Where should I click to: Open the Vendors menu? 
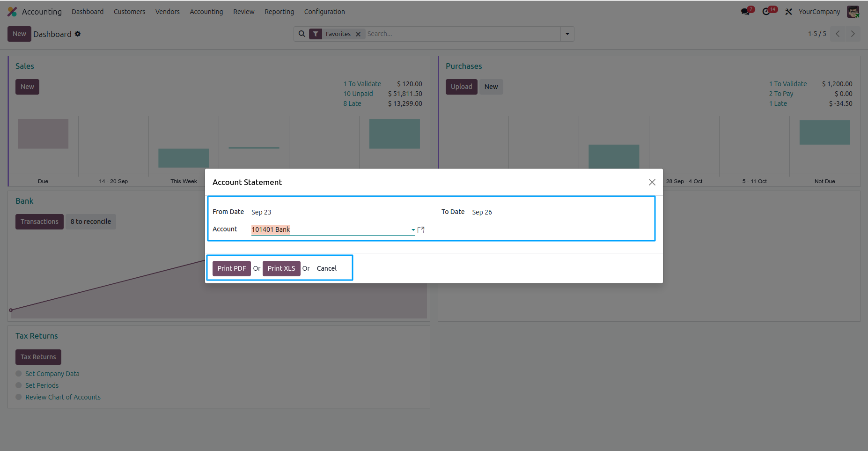coord(168,12)
